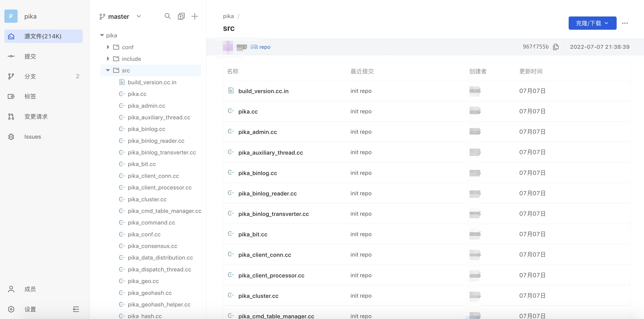Click the C++ file icon beside pika.cc in table

[231, 111]
